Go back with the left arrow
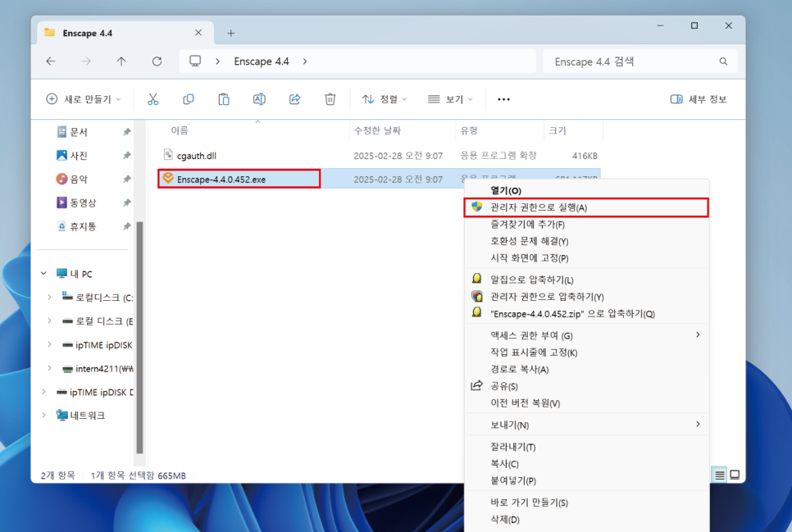Viewport: 792px width, 532px height. point(51,61)
